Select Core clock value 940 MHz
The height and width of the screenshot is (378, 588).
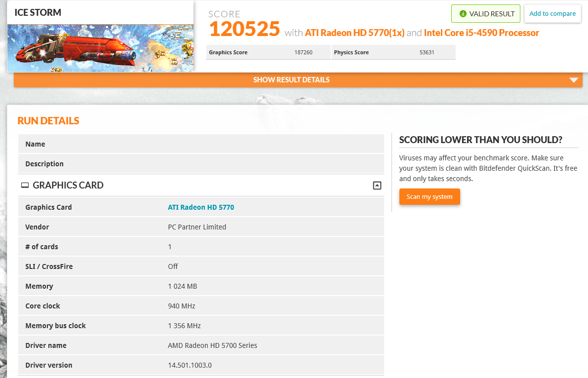click(x=182, y=306)
